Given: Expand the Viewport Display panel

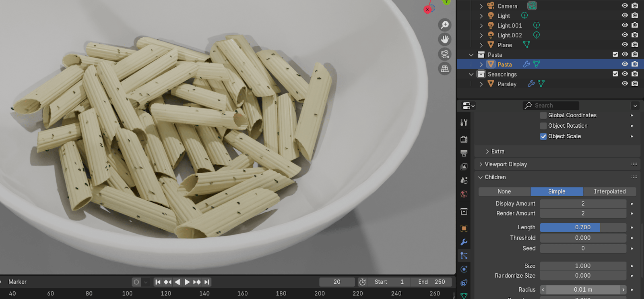Looking at the screenshot, I should tap(506, 164).
